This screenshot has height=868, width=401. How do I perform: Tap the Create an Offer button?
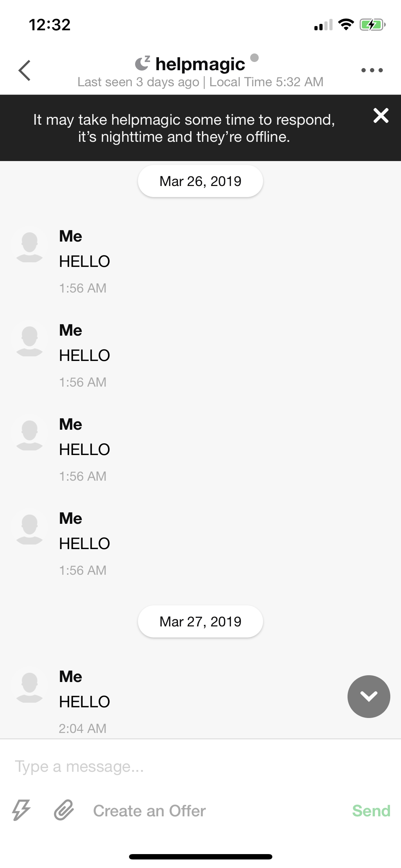[x=149, y=811]
